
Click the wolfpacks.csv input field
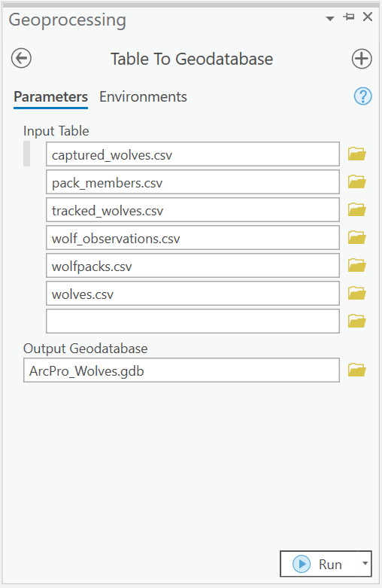pos(193,266)
